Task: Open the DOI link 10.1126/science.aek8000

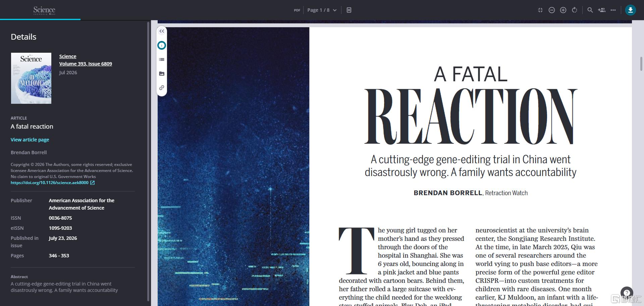Action: (x=50, y=183)
